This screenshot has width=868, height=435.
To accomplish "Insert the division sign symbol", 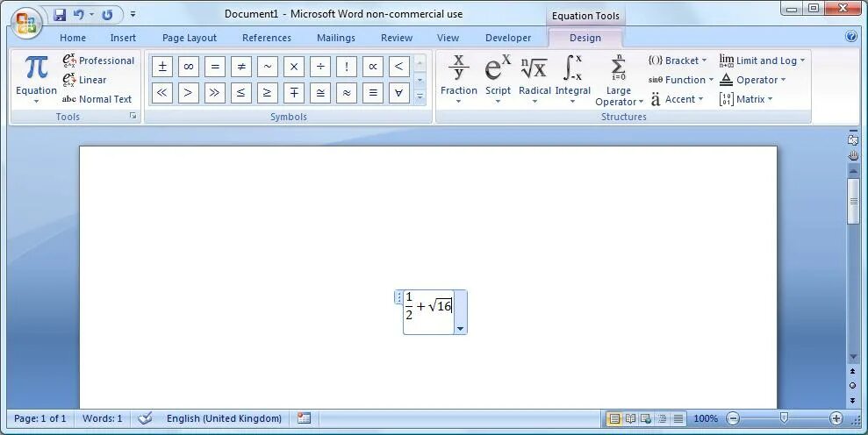I will point(320,67).
